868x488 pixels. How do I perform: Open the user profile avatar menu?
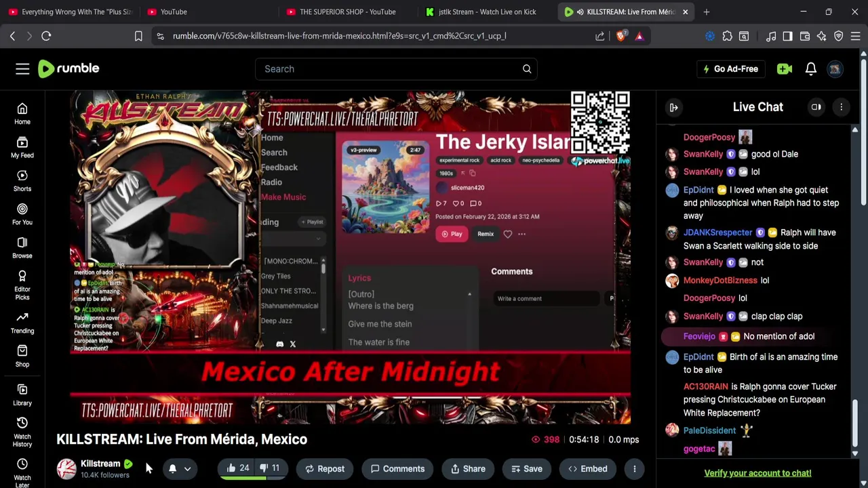835,68
